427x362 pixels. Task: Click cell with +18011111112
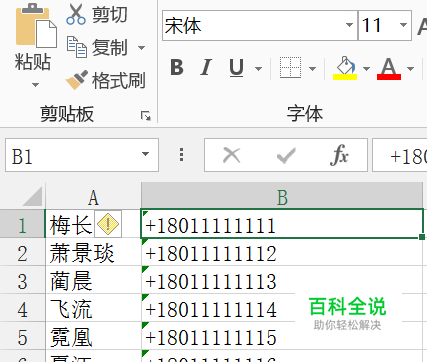tap(282, 252)
